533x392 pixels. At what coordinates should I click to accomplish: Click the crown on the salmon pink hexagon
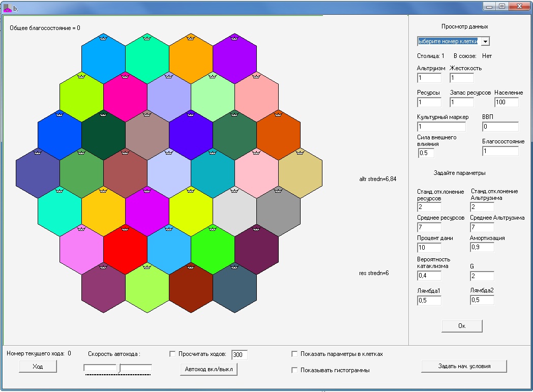point(256,76)
